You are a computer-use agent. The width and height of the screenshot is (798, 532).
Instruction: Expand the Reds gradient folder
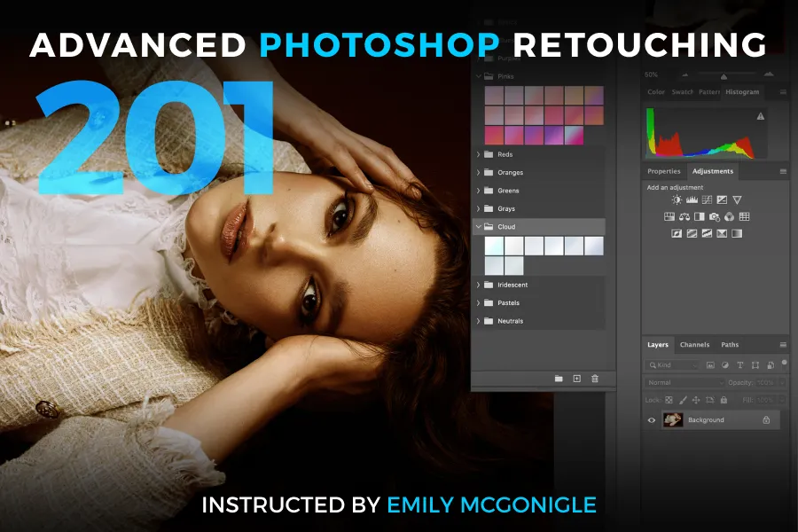479,154
